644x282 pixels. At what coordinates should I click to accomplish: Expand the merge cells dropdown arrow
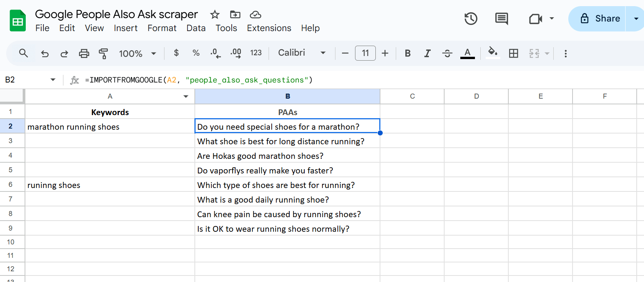547,53
